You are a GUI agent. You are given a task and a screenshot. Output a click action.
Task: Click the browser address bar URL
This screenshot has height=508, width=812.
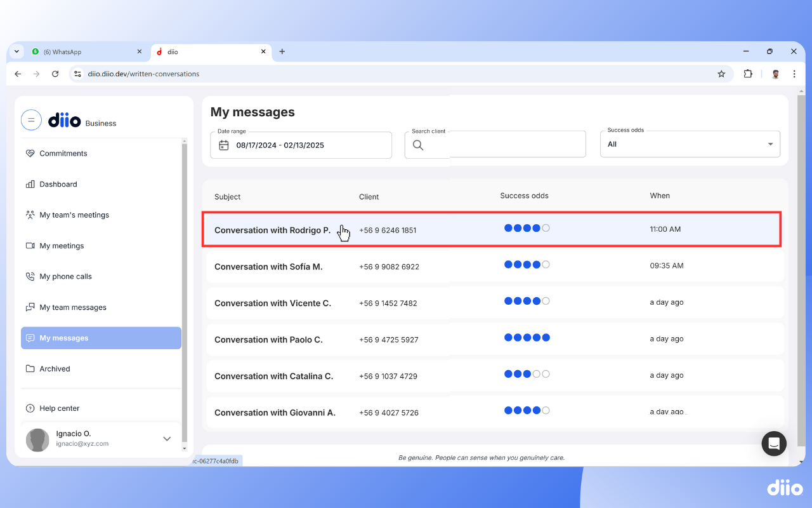[144, 74]
